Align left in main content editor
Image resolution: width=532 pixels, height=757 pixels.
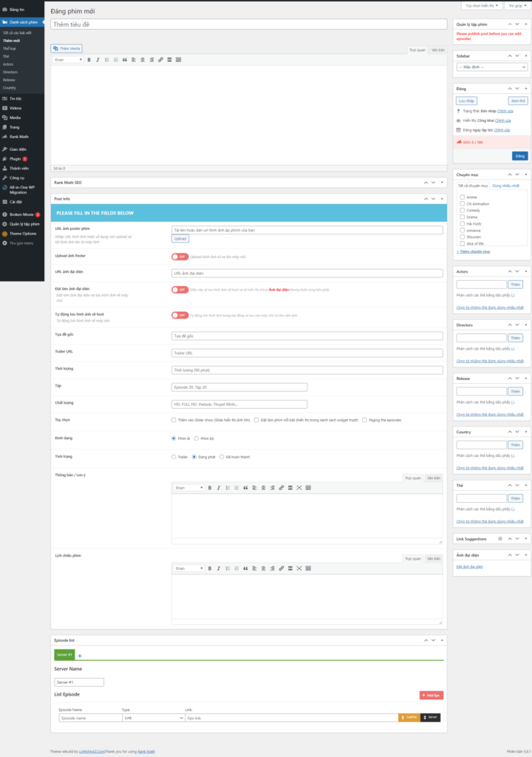coord(134,60)
